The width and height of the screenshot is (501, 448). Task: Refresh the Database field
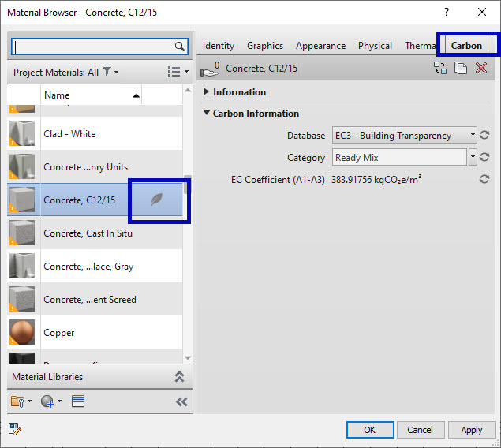click(484, 135)
